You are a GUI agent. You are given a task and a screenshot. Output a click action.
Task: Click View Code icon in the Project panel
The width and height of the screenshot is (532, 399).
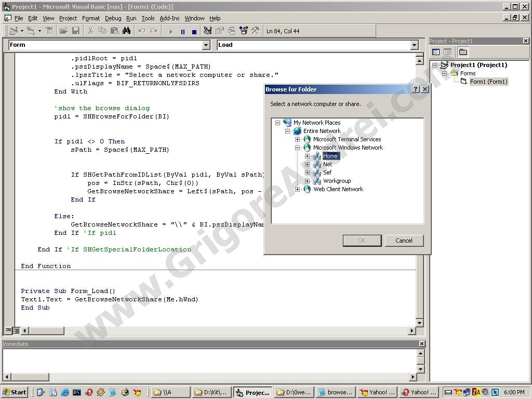coord(436,52)
